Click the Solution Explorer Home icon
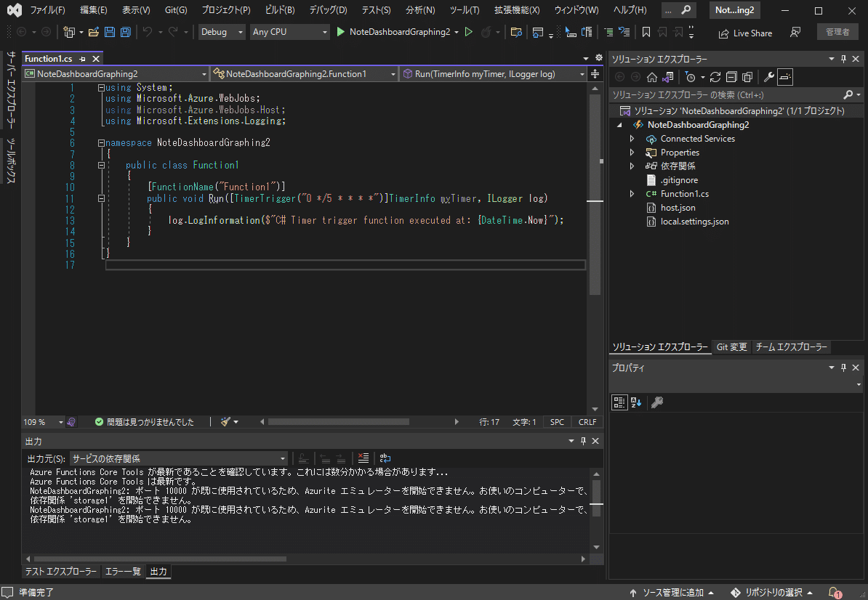Screen dimensions: 868x600 652,78
